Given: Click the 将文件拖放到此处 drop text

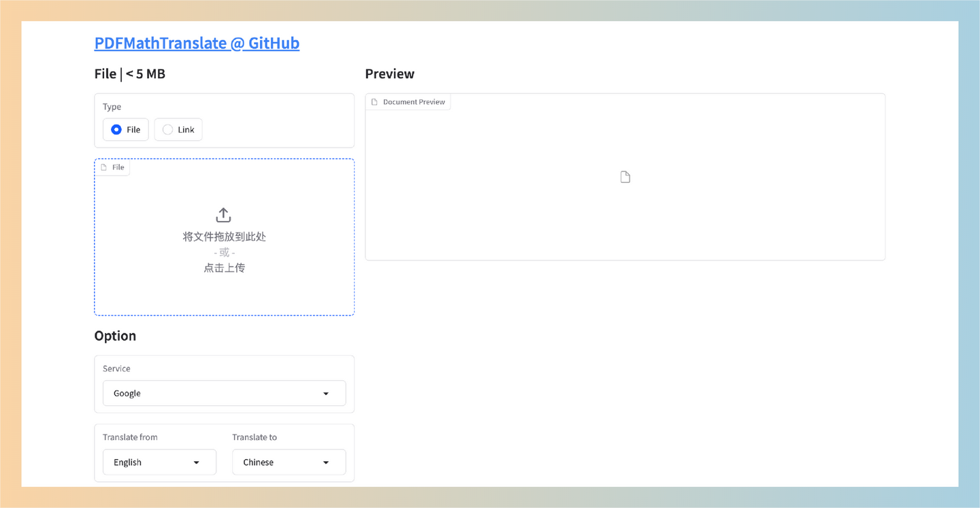Looking at the screenshot, I should click(224, 237).
